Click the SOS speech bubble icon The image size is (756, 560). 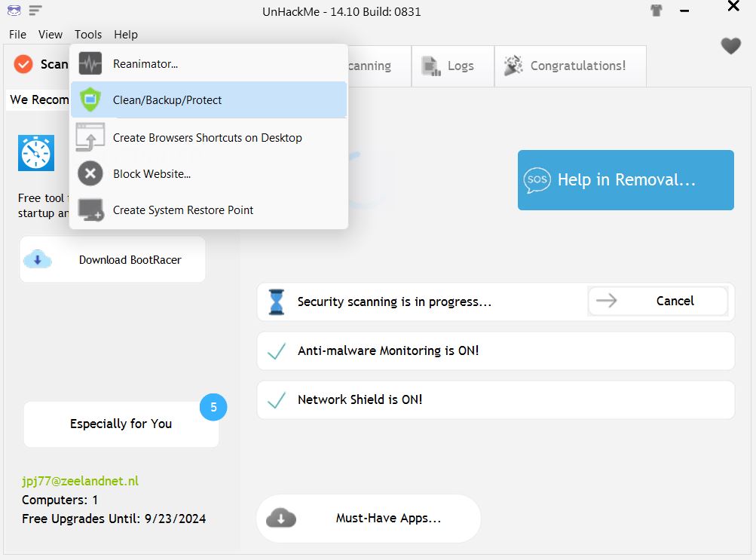[537, 180]
